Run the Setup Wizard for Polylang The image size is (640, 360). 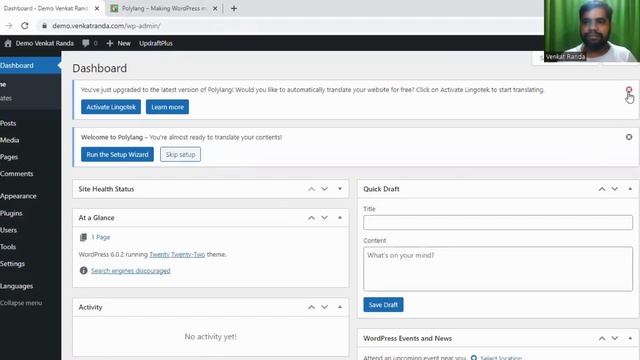pyautogui.click(x=117, y=155)
